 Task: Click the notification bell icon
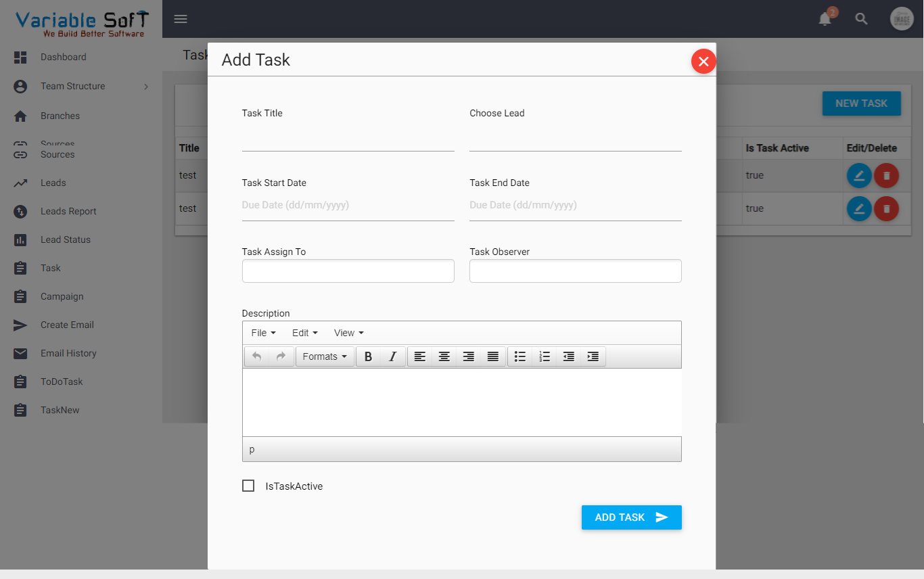coord(825,19)
